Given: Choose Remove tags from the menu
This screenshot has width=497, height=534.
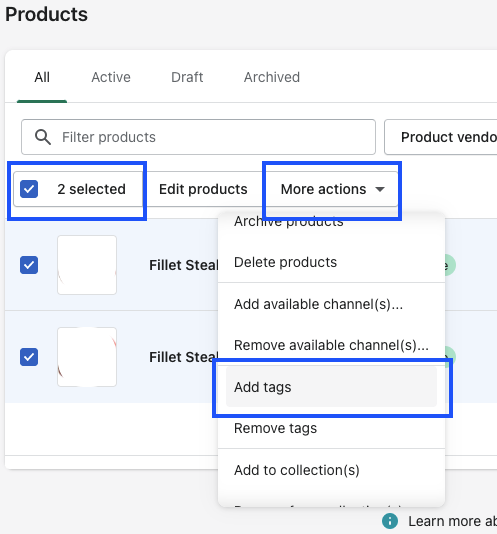Looking at the screenshot, I should click(331, 428).
